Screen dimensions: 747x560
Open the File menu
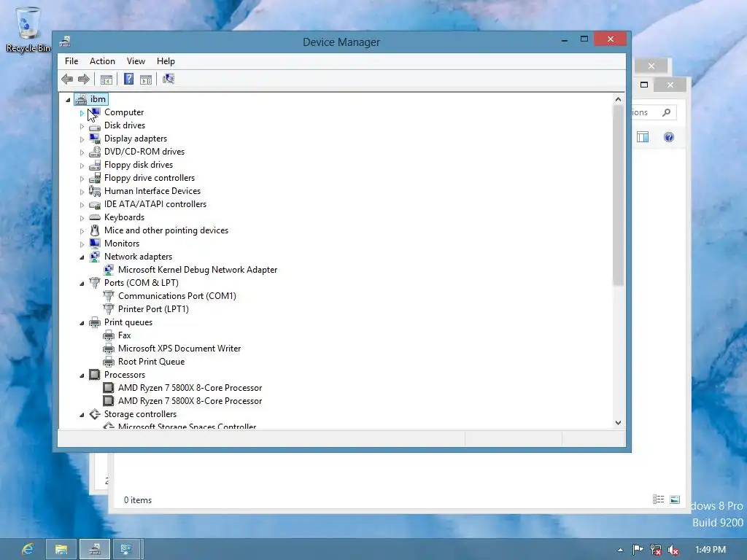[x=71, y=61]
